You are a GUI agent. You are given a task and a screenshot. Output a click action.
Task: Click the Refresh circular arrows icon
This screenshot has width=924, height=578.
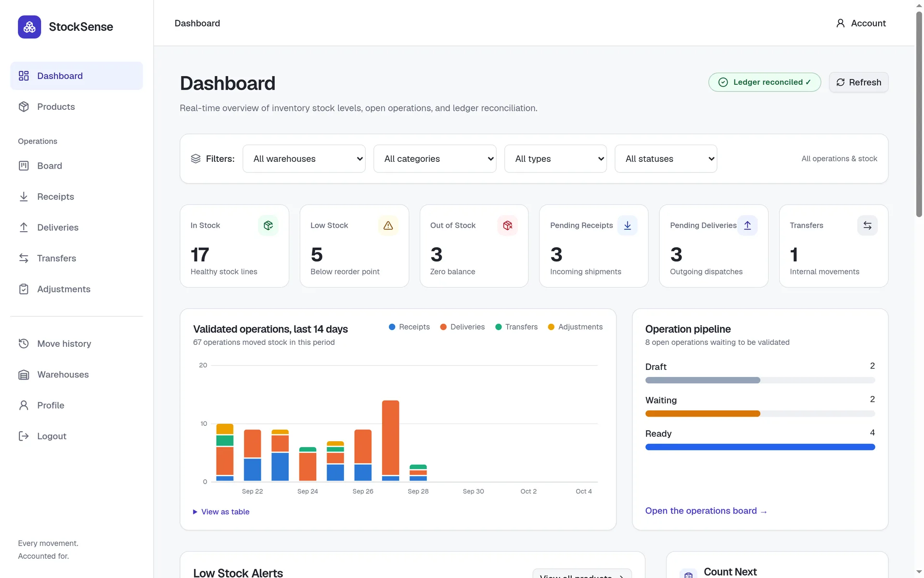click(x=840, y=82)
